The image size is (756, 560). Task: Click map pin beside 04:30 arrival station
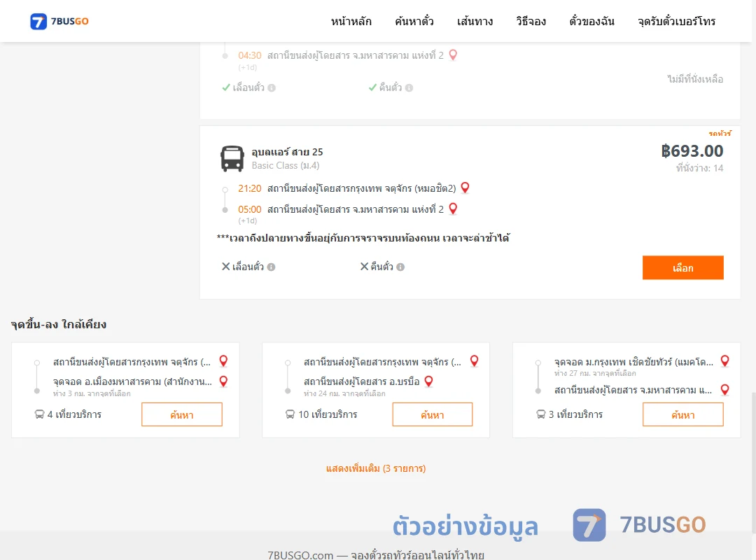(453, 55)
